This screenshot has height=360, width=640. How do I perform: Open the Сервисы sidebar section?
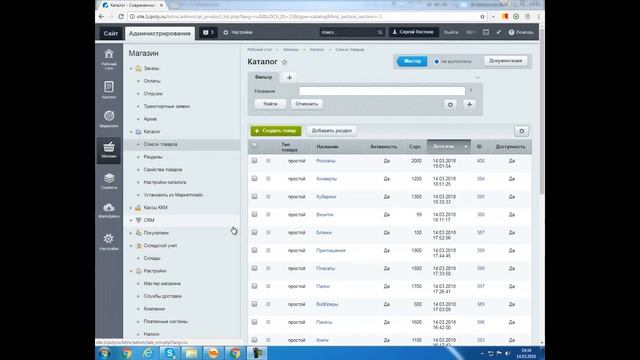pyautogui.click(x=109, y=181)
